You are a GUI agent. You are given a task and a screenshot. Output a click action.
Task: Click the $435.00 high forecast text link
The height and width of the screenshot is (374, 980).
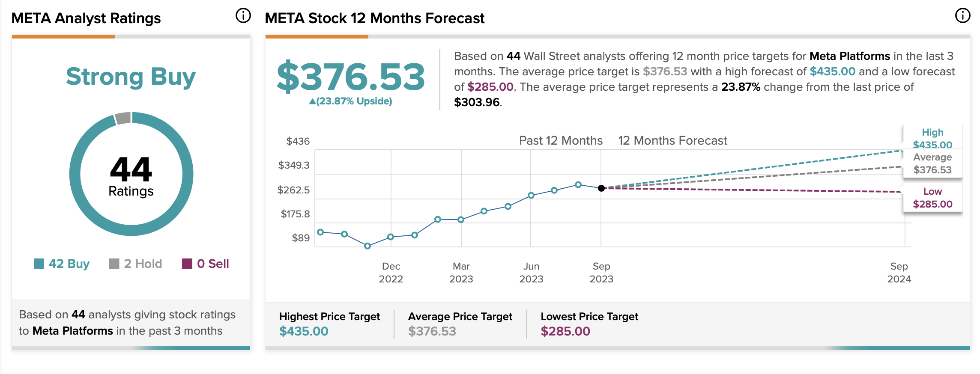click(x=832, y=71)
